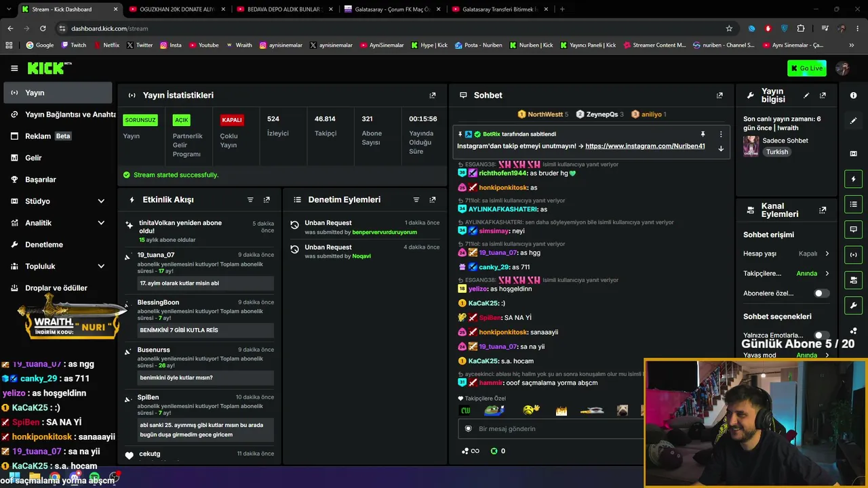Image resolution: width=868 pixels, height=488 pixels.
Task: Show more bookmarks with the chevron
Action: point(851,45)
